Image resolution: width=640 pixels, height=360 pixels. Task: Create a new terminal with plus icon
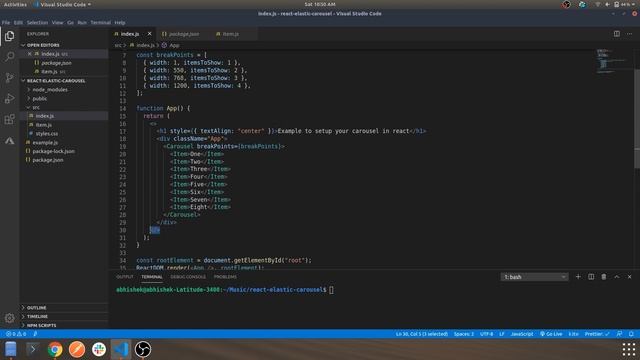[x=578, y=277]
